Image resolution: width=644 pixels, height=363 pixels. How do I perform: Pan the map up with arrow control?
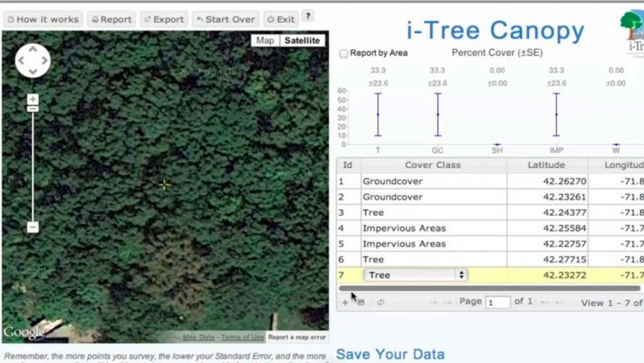click(x=33, y=49)
